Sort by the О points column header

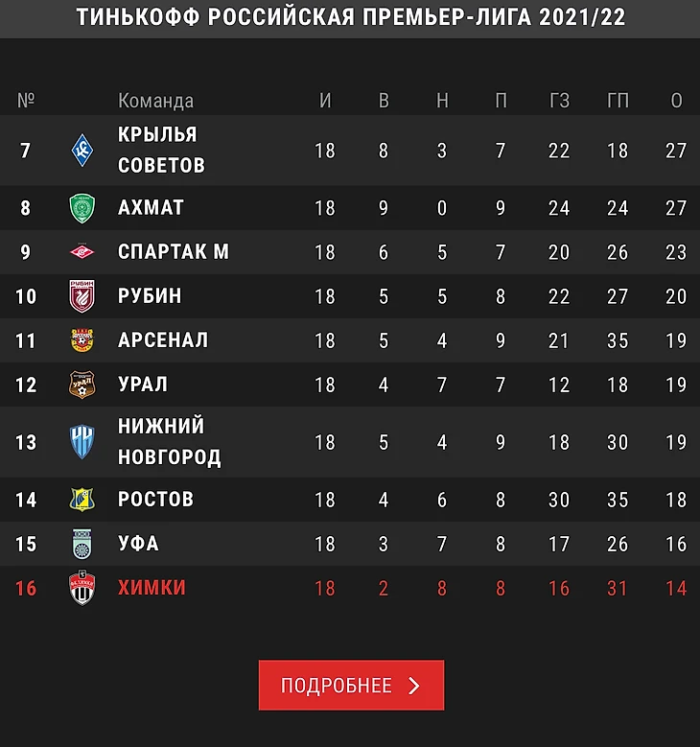676,101
